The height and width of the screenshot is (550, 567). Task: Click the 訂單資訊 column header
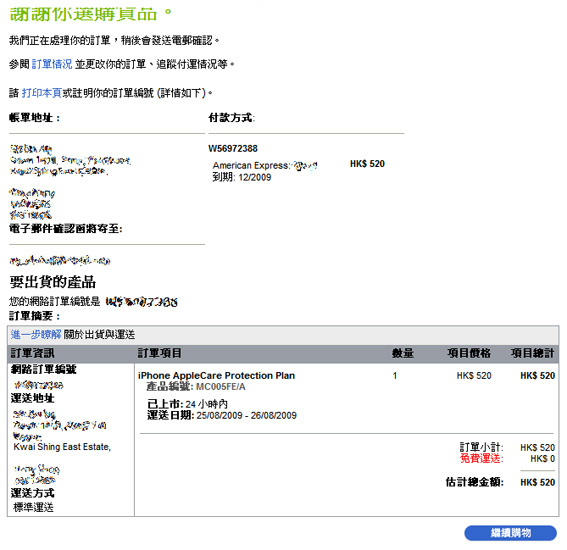(x=33, y=353)
